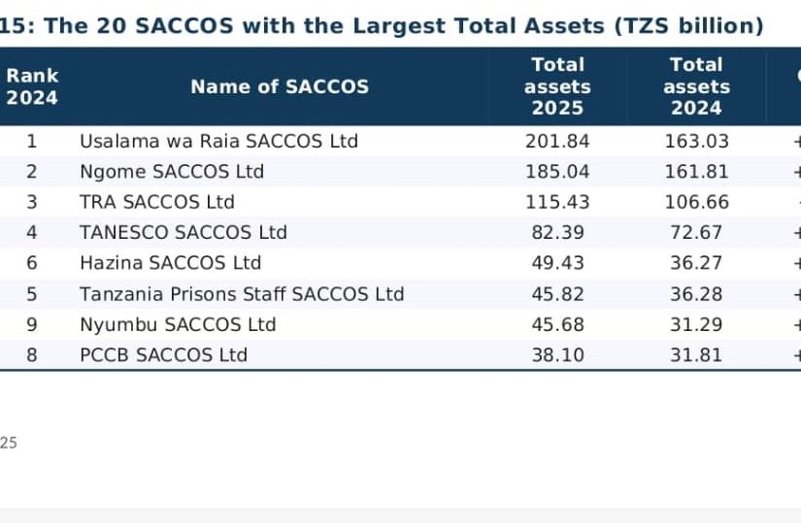This screenshot has width=801, height=532.
Task: Select the Ngome SACCOS Ltd name cell
Action: pyautogui.click(x=172, y=172)
